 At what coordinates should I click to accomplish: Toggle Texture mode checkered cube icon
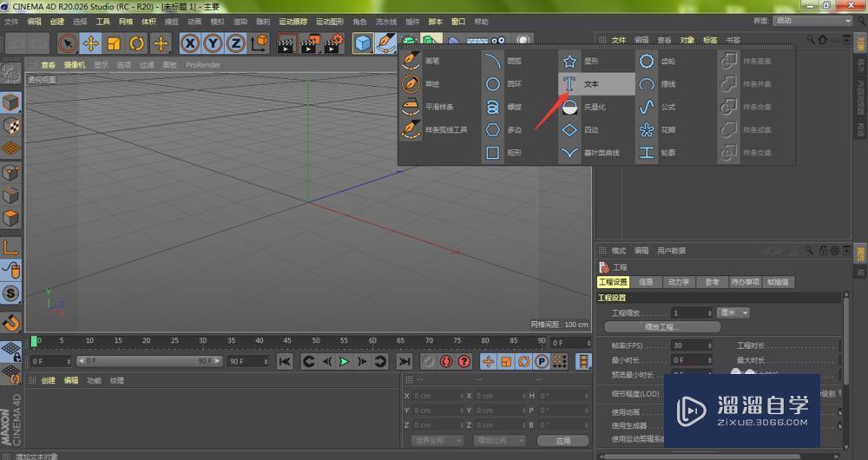(11, 126)
